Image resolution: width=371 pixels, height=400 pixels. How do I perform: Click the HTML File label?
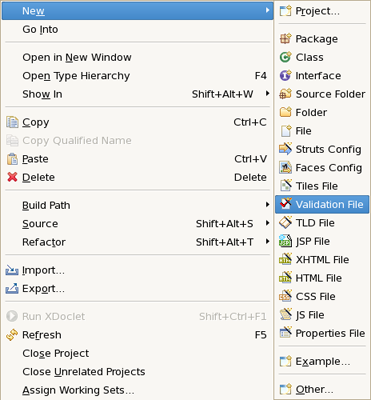pyautogui.click(x=319, y=278)
